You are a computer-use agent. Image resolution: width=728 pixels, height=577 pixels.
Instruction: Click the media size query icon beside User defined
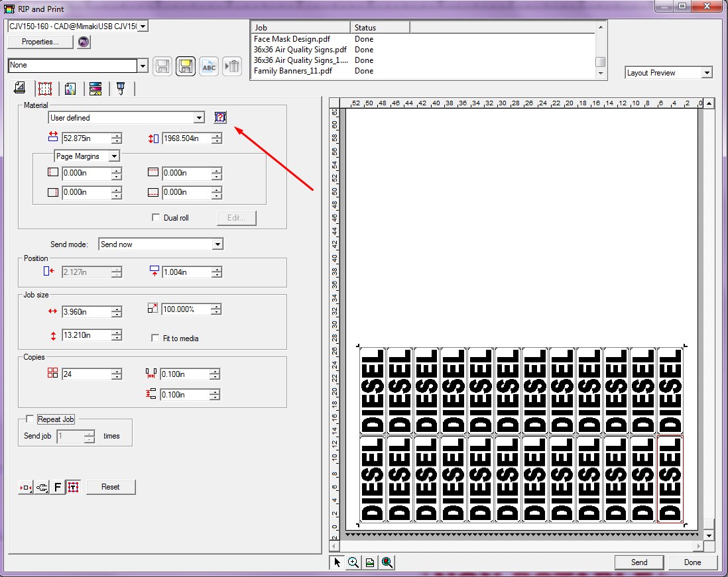220,117
